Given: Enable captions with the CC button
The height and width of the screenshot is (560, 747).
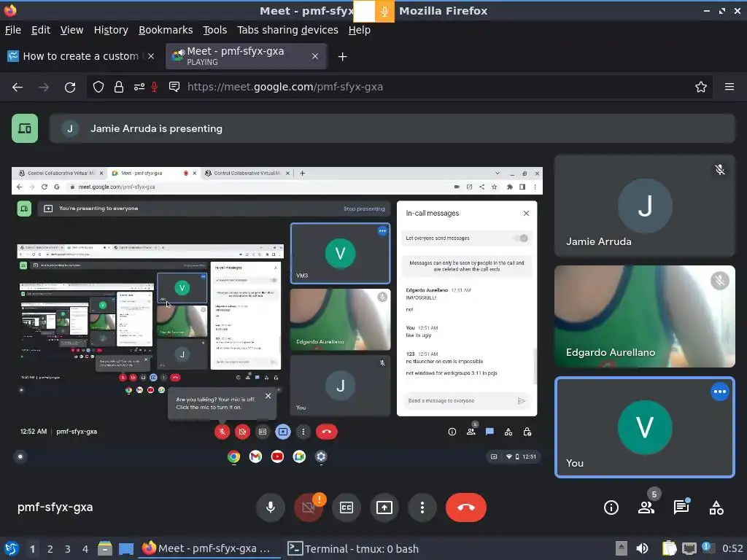Looking at the screenshot, I should [x=347, y=507].
